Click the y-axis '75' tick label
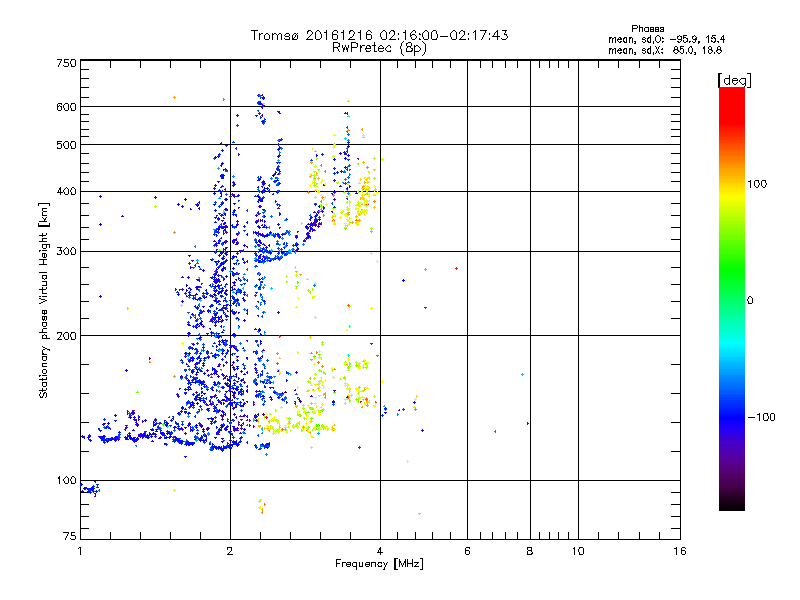The width and height of the screenshot is (800, 600). [x=70, y=536]
